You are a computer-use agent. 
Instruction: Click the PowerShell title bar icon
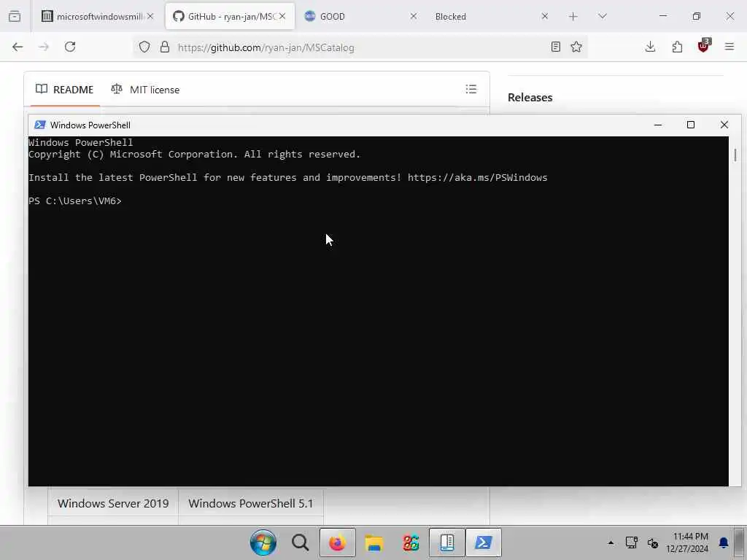pos(40,125)
